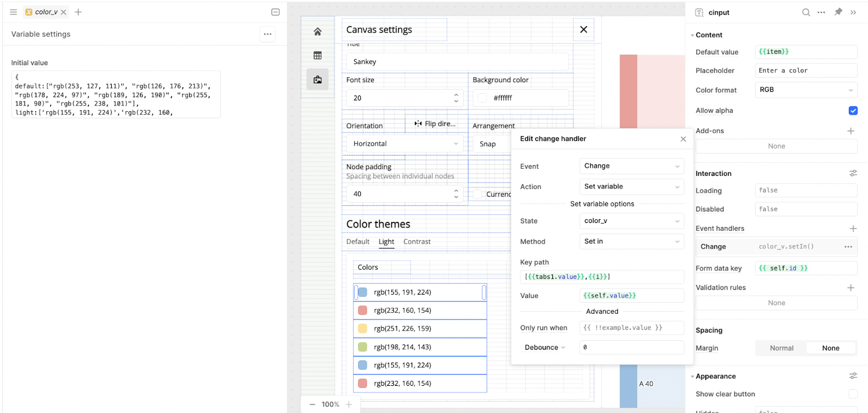Image resolution: width=868 pixels, height=413 pixels.
Task: Toggle the Currency checkbox
Action: pos(477,194)
